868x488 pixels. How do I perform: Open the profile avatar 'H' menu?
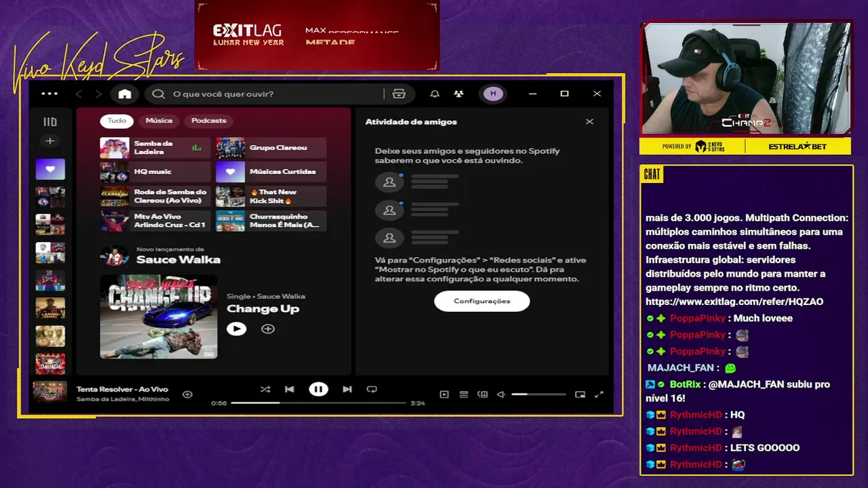(493, 94)
